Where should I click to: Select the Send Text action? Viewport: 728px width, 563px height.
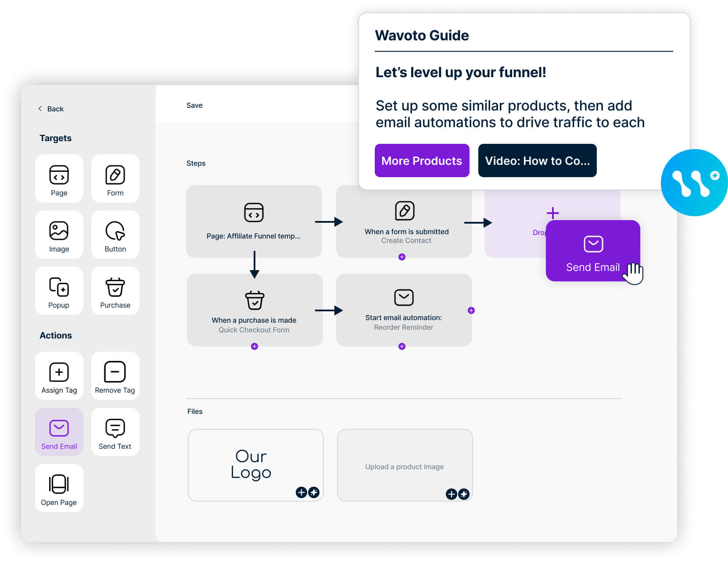tap(115, 432)
